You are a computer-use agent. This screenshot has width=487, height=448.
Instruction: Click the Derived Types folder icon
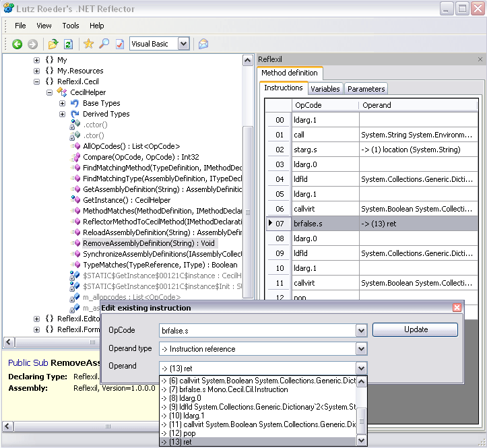(x=75, y=114)
